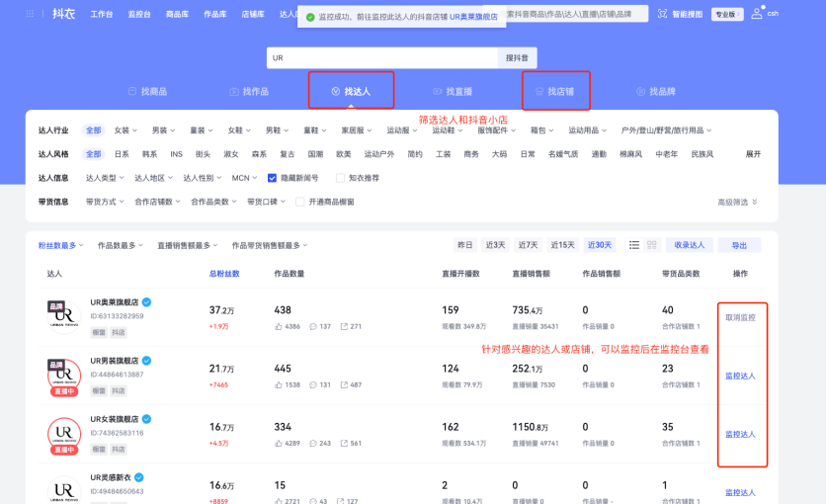The width and height of the screenshot is (826, 504).
Task: Click 搜抖音 search button
Action: 517,58
